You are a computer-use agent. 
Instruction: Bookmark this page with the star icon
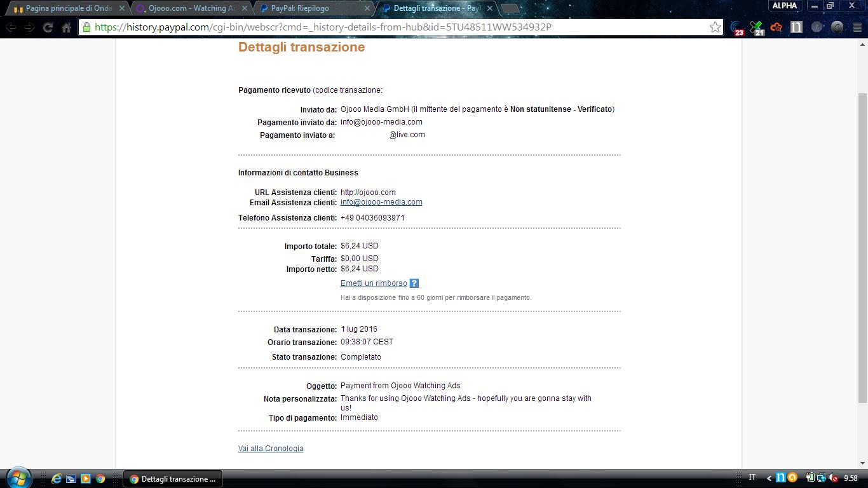click(x=715, y=27)
